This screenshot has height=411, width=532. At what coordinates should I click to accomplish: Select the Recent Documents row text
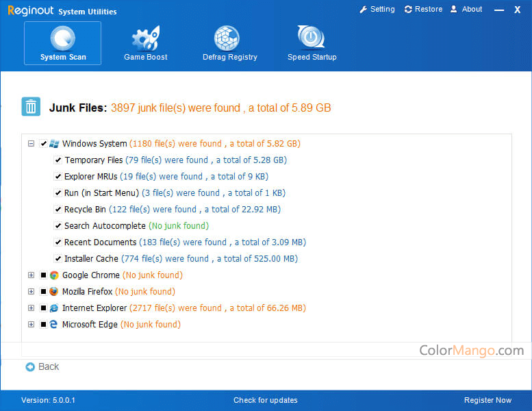point(185,242)
